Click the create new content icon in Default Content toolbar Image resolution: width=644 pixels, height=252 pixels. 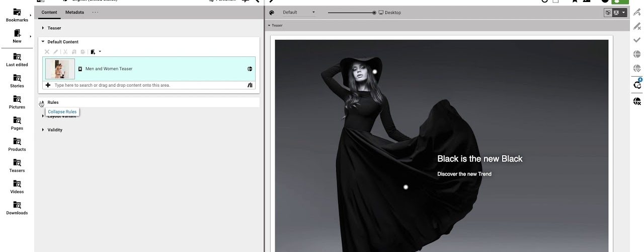(93, 51)
